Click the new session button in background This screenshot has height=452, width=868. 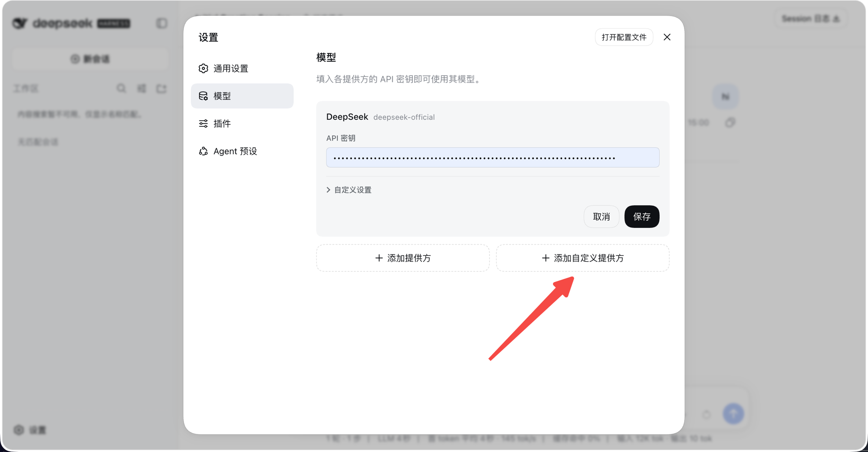[x=90, y=59]
